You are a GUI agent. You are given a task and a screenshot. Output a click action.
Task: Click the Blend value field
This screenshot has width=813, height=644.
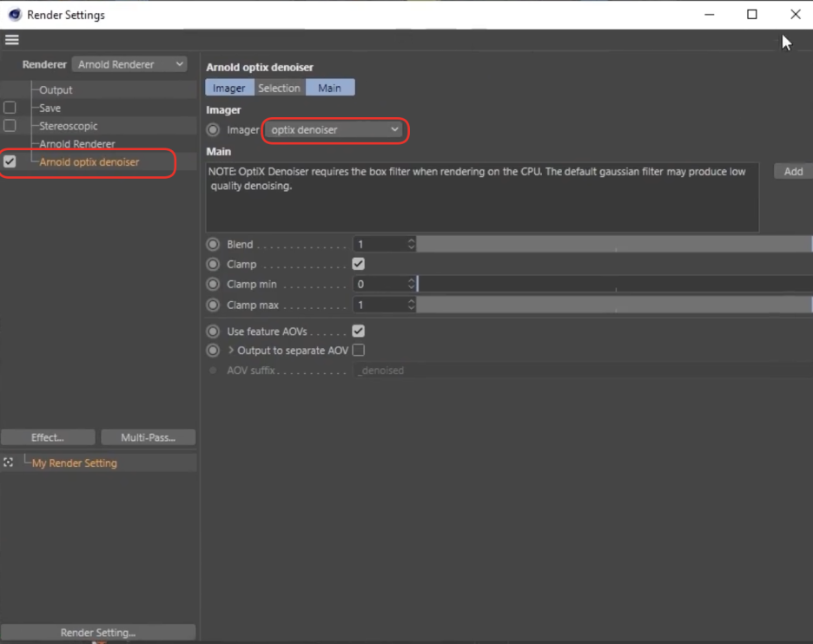(x=380, y=244)
